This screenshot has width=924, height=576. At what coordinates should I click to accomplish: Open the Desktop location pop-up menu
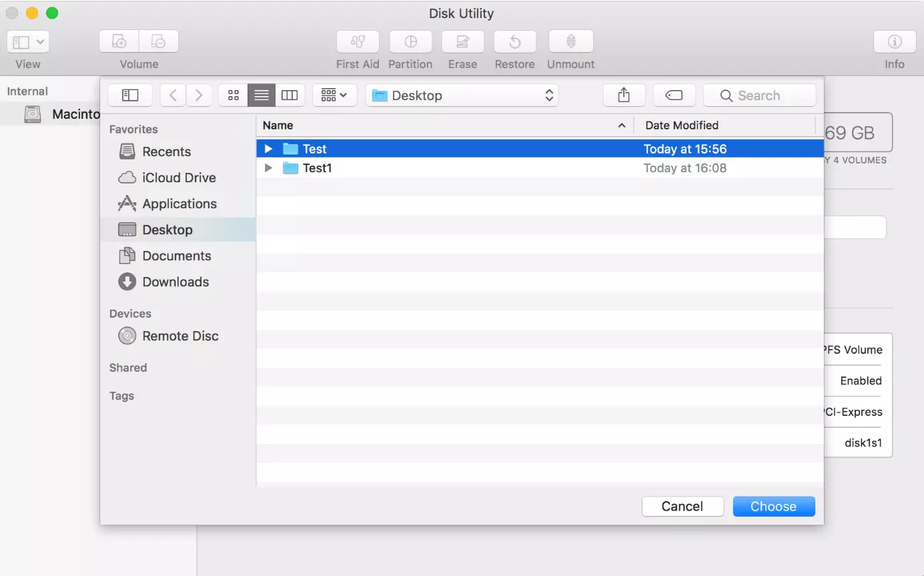coord(462,95)
